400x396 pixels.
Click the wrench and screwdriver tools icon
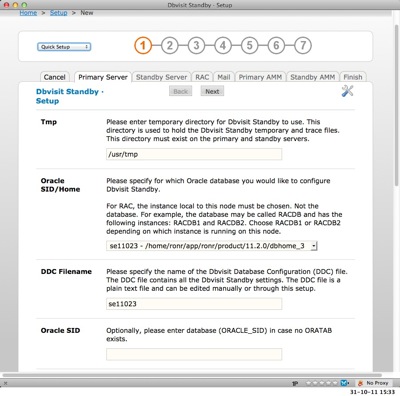pos(347,91)
